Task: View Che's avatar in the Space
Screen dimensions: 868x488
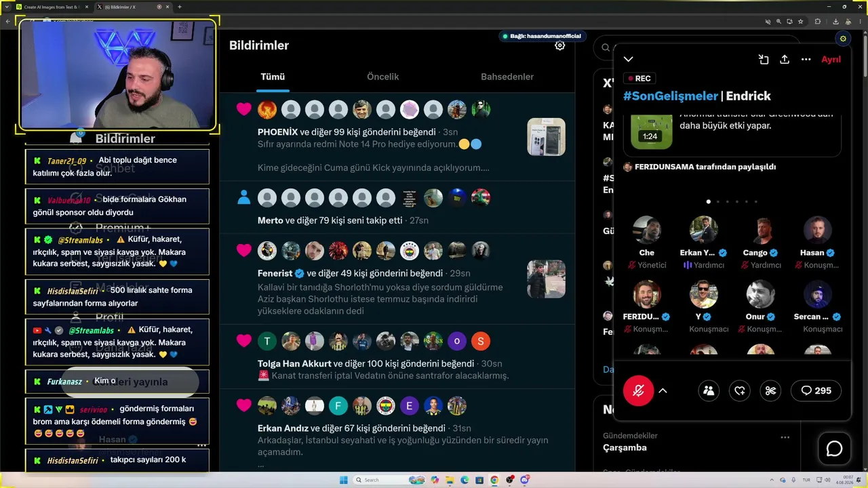Action: [646, 230]
